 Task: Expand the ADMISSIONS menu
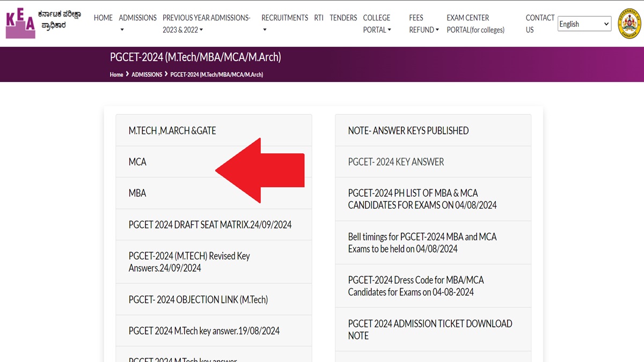click(137, 24)
